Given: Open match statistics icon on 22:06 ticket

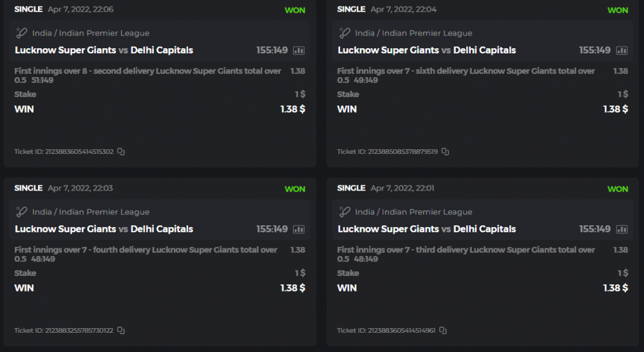Looking at the screenshot, I should point(299,50).
